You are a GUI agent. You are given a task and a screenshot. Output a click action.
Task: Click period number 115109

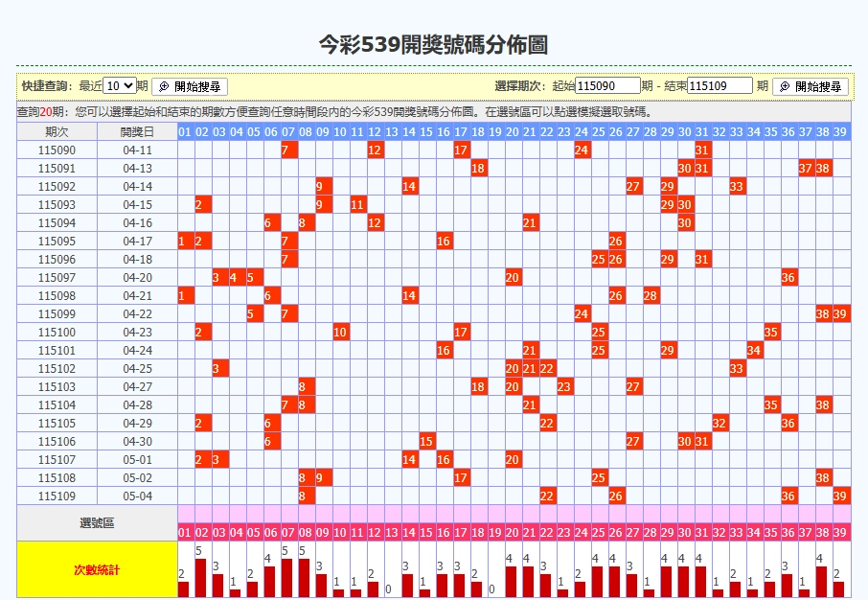pyautogui.click(x=57, y=496)
